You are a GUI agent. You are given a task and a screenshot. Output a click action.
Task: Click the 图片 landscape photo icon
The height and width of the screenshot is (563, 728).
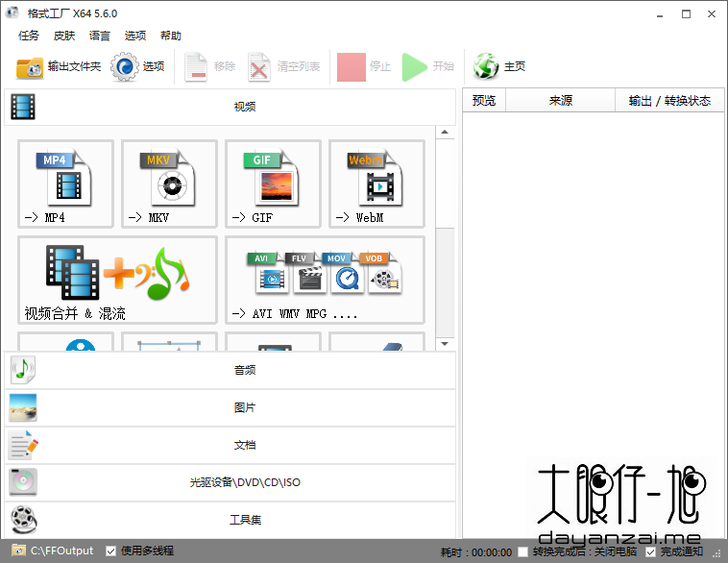click(x=23, y=407)
